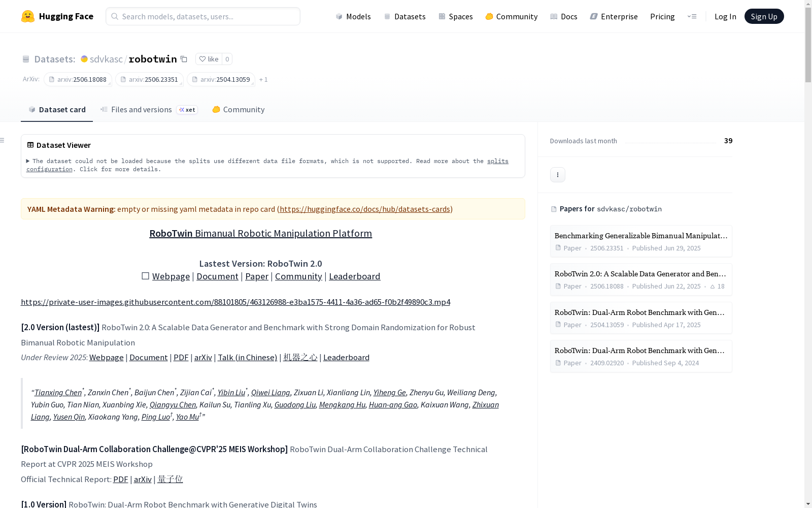Switch to Files and versions tab

point(149,110)
